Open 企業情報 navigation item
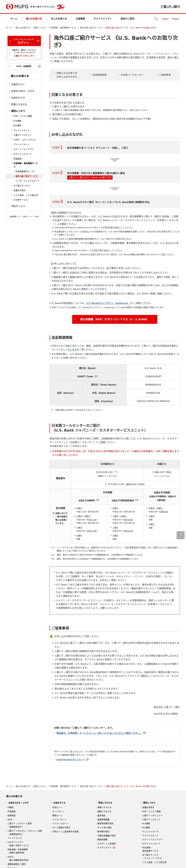 click(x=80, y=19)
